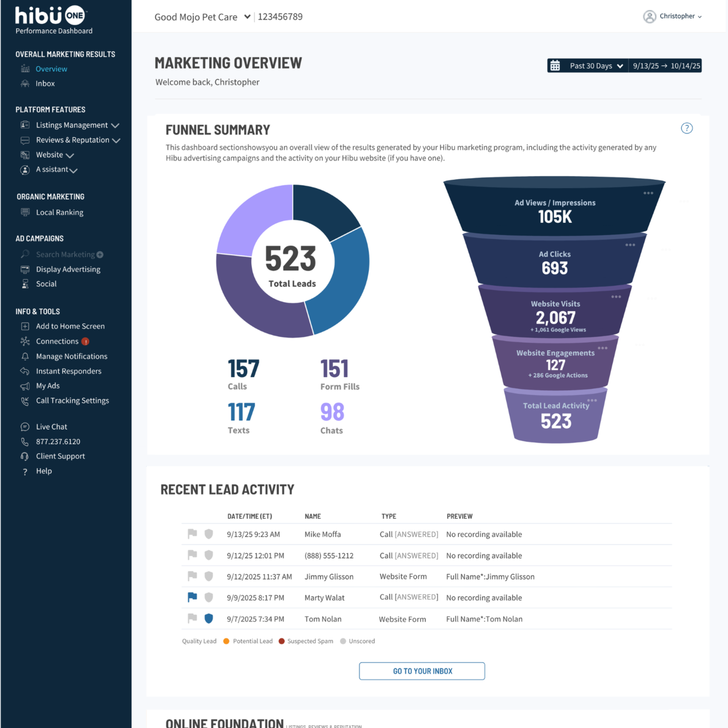The width and height of the screenshot is (728, 728).
Task: Toggle the flag on Mike Moffa row
Action: click(192, 534)
